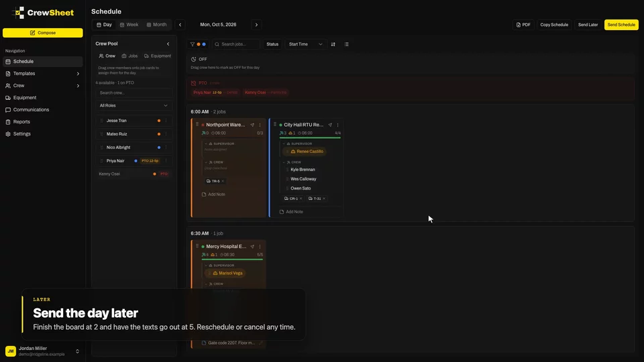Select the Crew tab in Crew Pool
This screenshot has width=644, height=362.
click(x=107, y=56)
